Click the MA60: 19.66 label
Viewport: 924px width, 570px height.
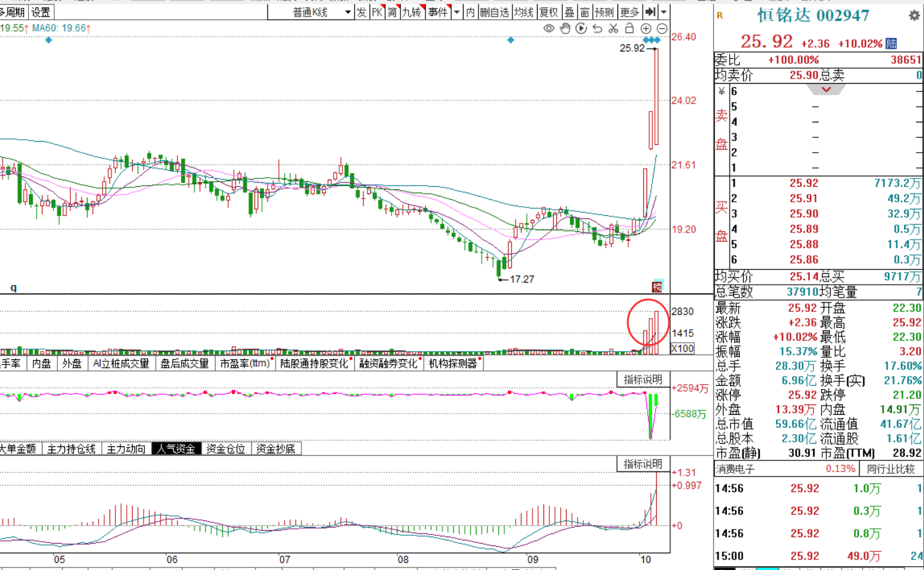click(x=61, y=28)
